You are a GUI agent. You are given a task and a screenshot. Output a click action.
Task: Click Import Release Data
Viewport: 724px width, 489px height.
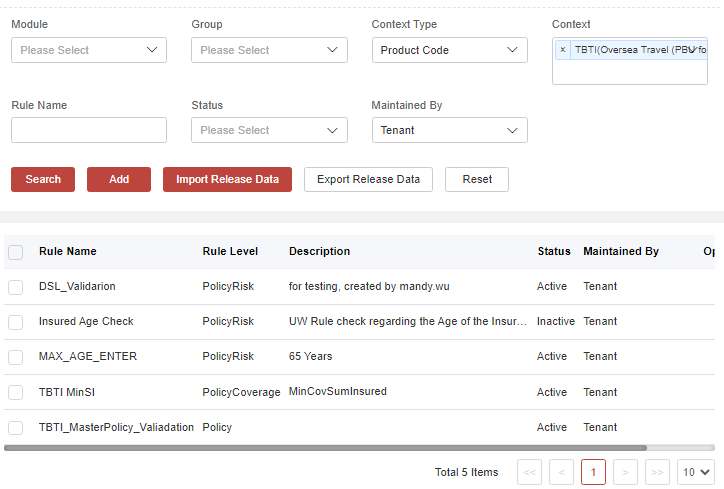tap(227, 179)
